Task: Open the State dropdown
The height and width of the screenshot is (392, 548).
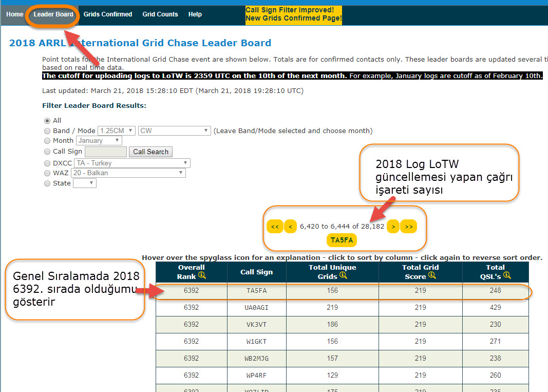Action: coord(85,183)
